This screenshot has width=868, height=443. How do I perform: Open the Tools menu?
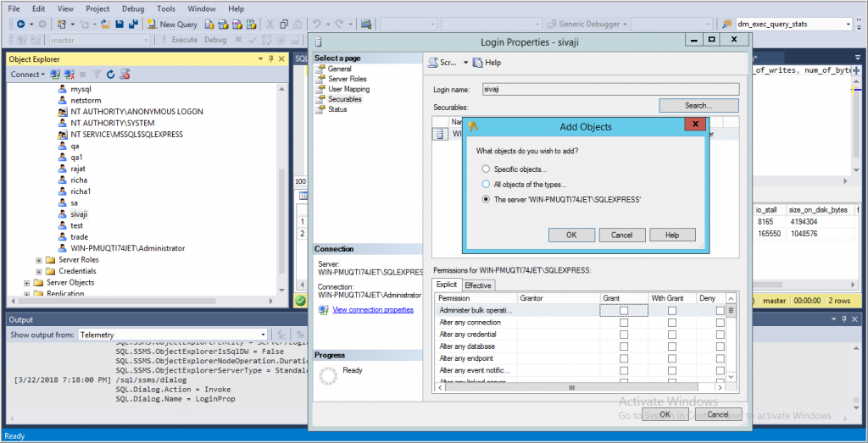tap(166, 8)
